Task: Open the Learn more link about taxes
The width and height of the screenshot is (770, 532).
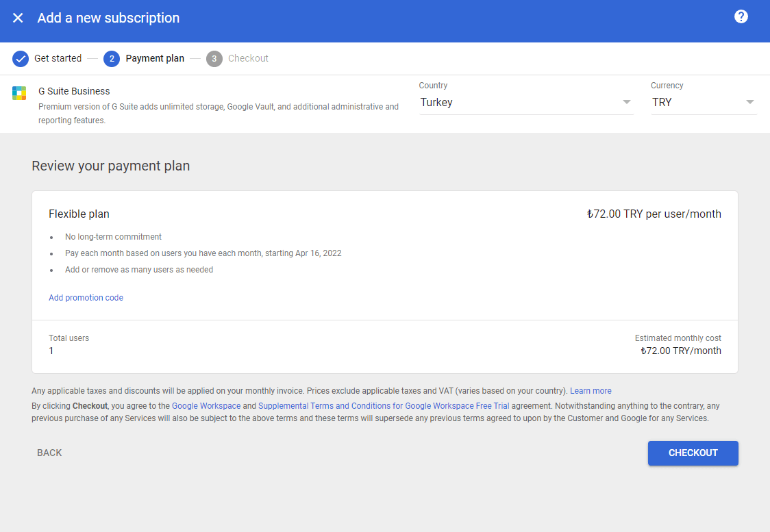Action: pos(591,391)
